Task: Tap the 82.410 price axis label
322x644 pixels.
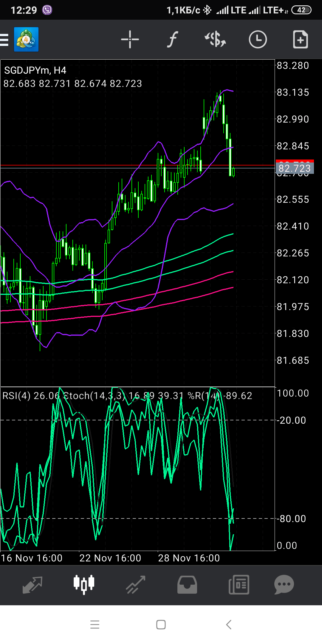Action: coord(293,226)
